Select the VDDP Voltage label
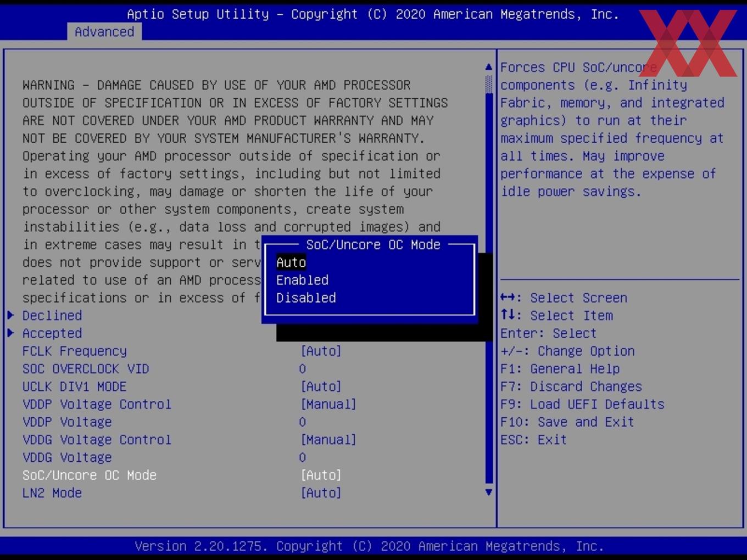The height and width of the screenshot is (560, 747). 67,422
